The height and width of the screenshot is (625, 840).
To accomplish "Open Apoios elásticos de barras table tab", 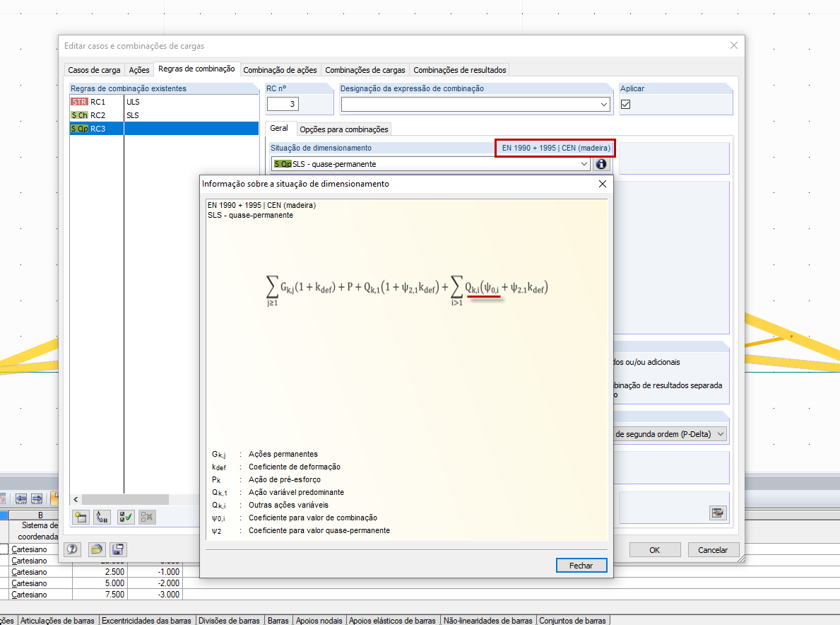I will (392, 620).
